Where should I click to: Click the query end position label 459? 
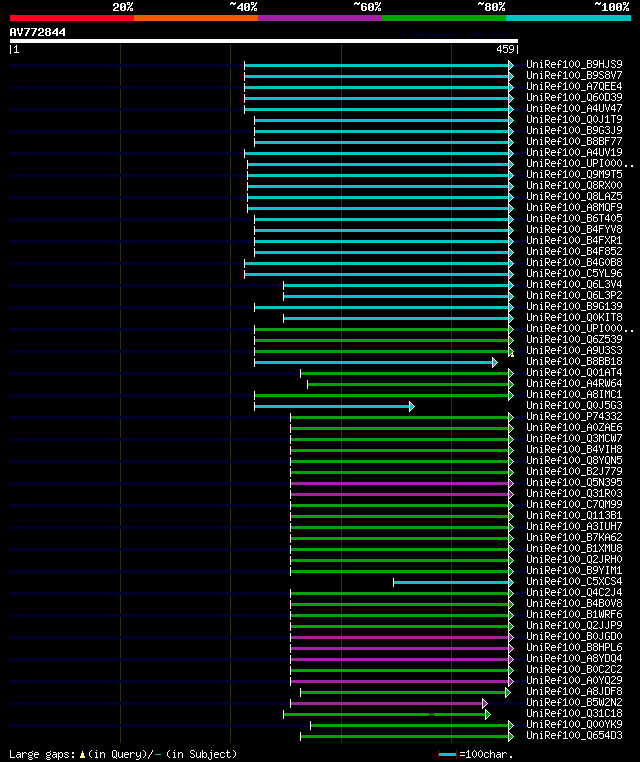(x=505, y=49)
